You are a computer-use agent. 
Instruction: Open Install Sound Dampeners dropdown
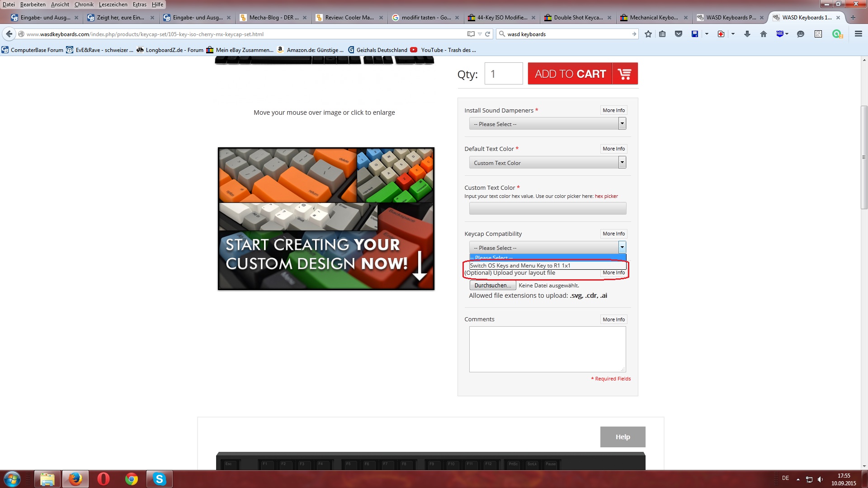547,124
